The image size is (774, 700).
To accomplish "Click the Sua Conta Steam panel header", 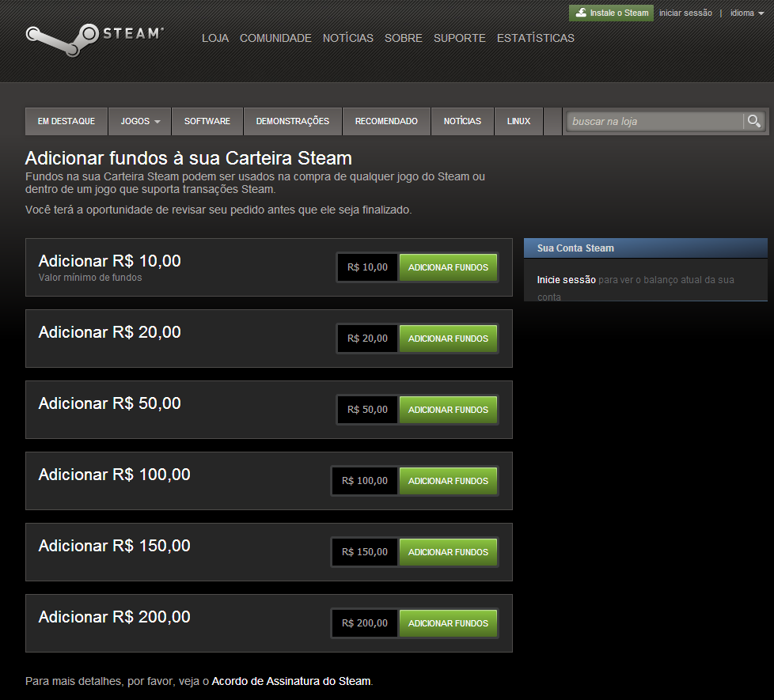I will 646,248.
